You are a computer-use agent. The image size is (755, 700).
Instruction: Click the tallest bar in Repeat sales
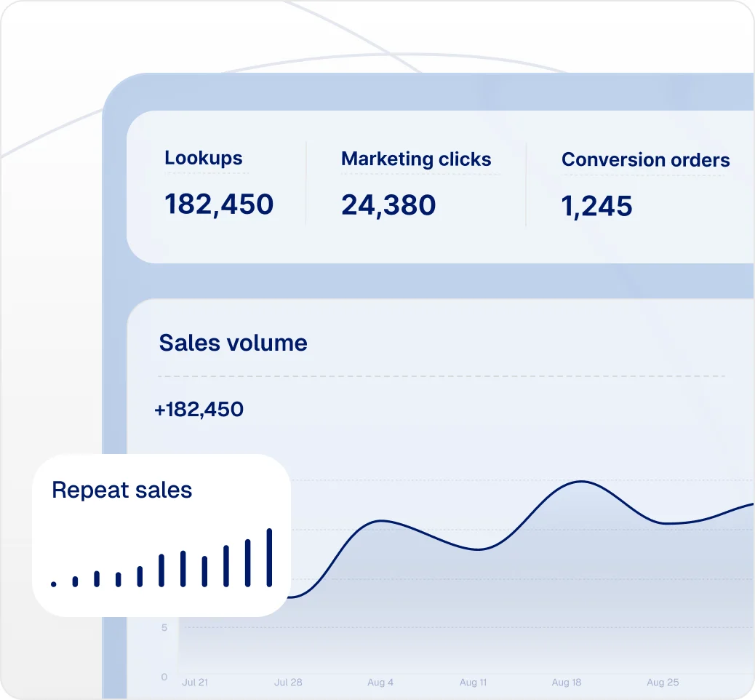269,557
